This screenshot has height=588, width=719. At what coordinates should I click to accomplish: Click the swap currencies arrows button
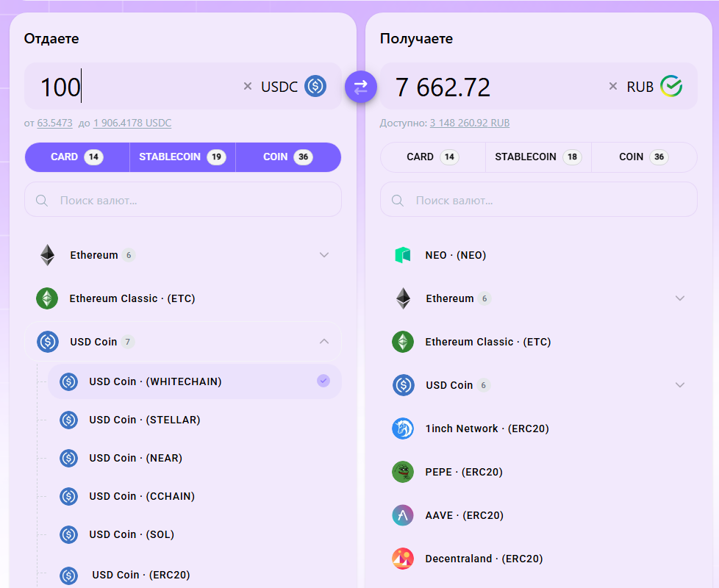(x=360, y=87)
